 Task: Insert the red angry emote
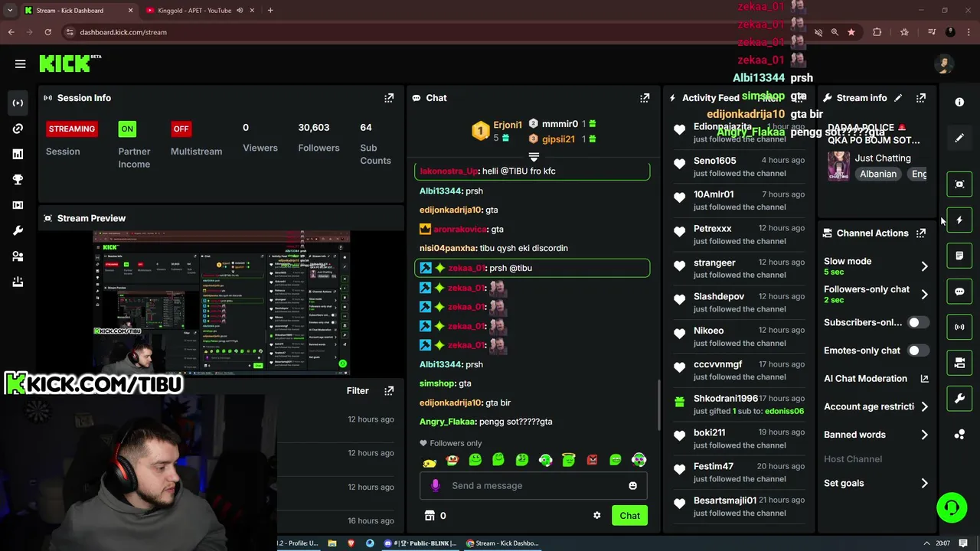click(x=592, y=460)
